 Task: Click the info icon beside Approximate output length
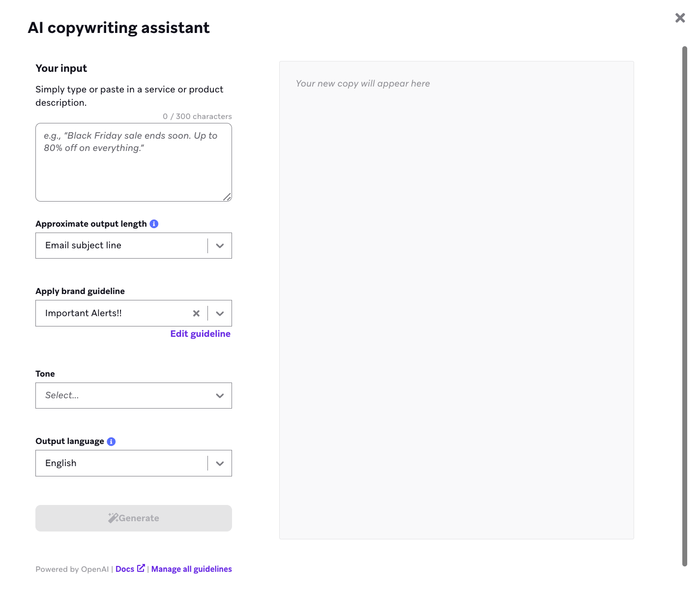[154, 224]
